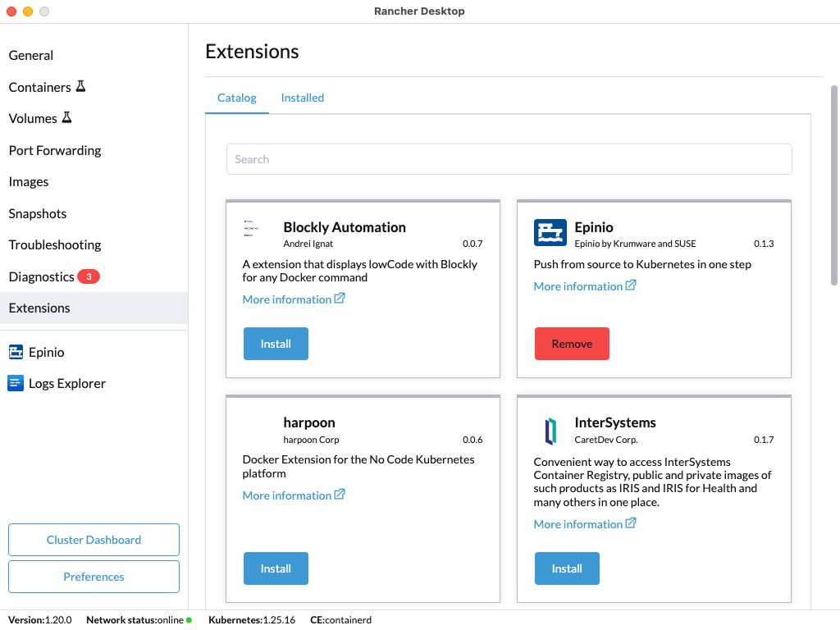Click the flask icon next to Volumes

pyautogui.click(x=66, y=117)
